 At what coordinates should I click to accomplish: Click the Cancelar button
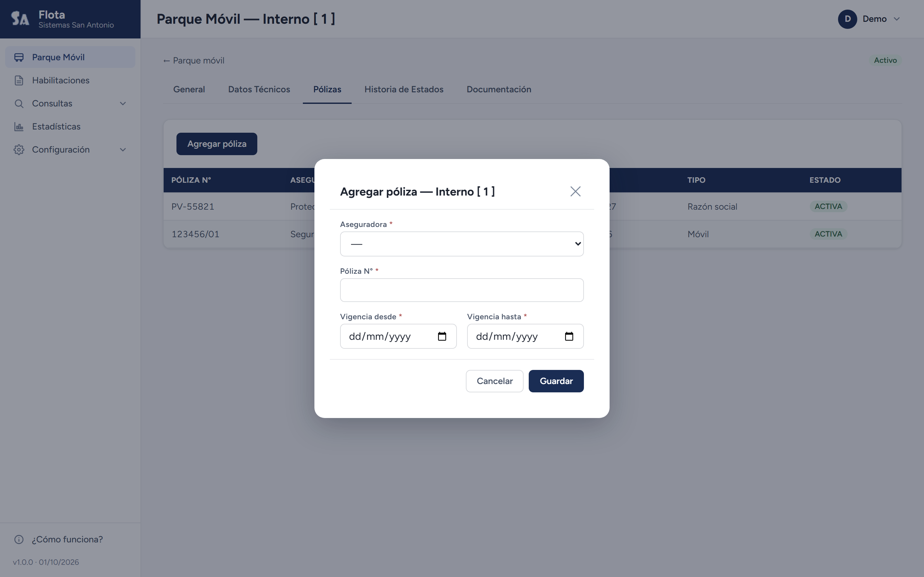pyautogui.click(x=494, y=381)
